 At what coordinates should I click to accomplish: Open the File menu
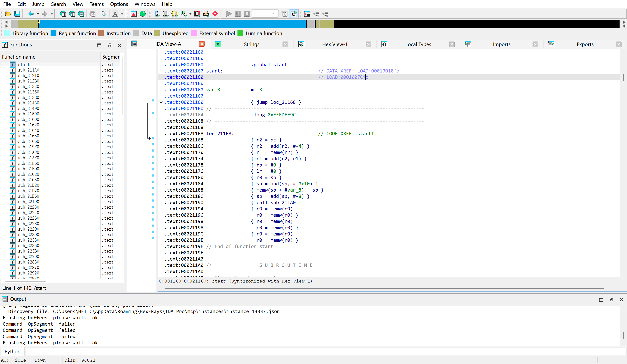tap(7, 4)
